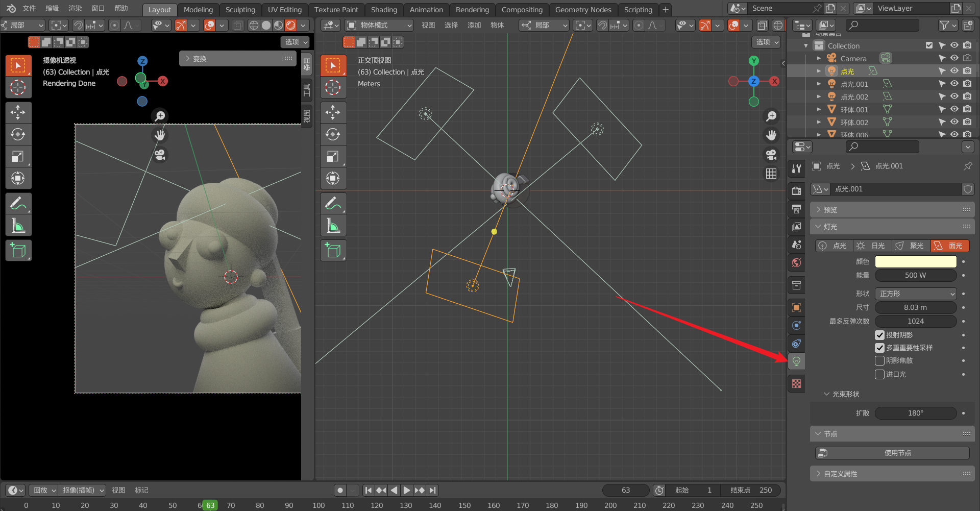The image size is (980, 511).
Task: Open the 添加 menu in viewport header
Action: click(x=474, y=25)
